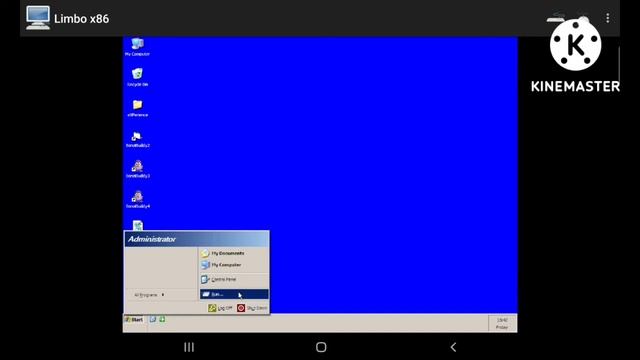640x360 pixels.
Task: Click the Log Off button
Action: point(220,308)
